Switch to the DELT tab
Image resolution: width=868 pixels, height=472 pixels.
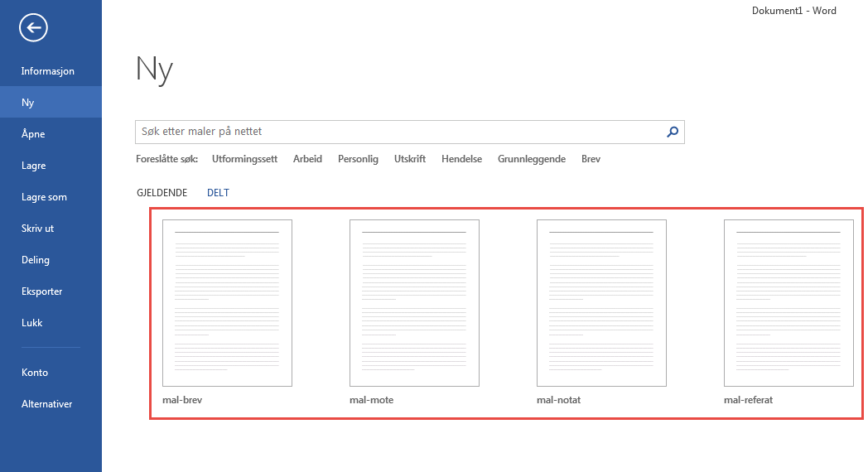(x=218, y=193)
